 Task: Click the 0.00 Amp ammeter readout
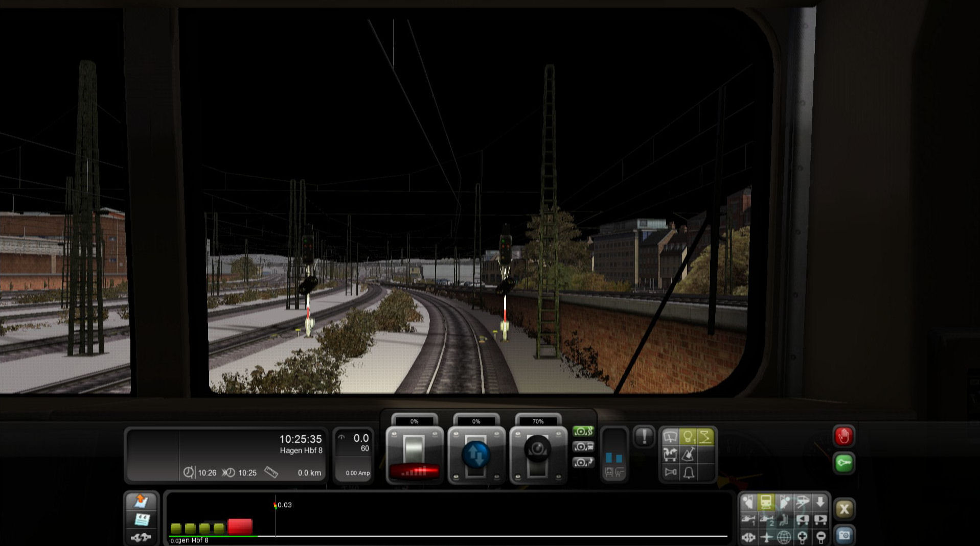coord(357,473)
